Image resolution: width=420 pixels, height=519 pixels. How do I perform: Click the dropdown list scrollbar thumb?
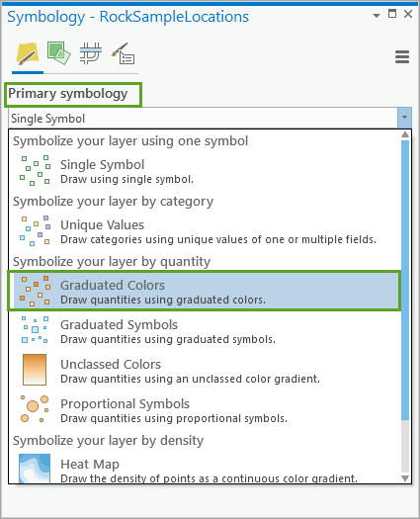click(405, 280)
